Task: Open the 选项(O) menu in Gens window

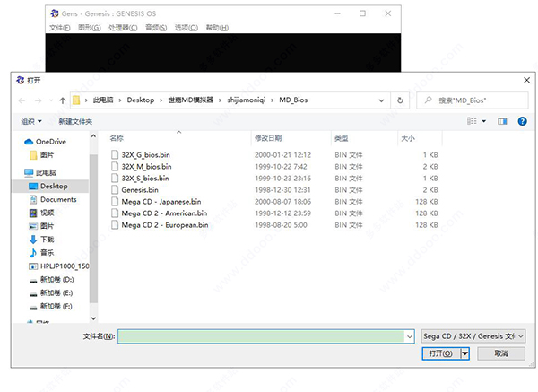Action: click(x=187, y=28)
